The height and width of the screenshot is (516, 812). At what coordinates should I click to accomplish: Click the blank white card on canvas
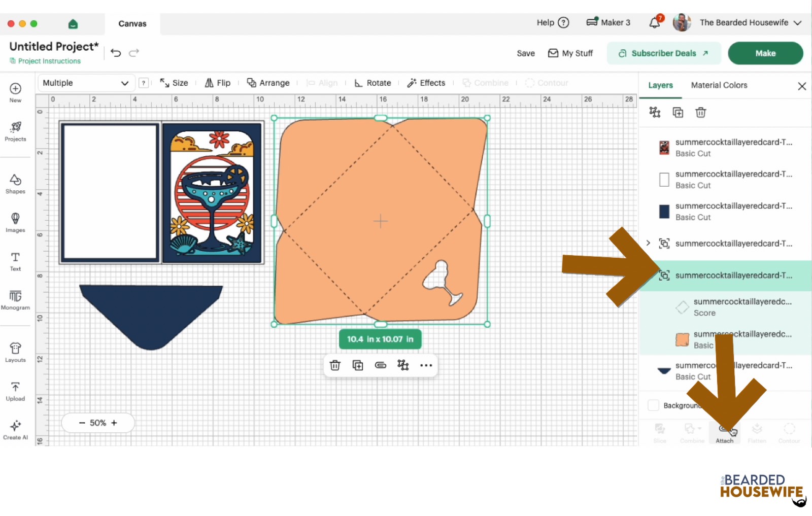click(110, 192)
